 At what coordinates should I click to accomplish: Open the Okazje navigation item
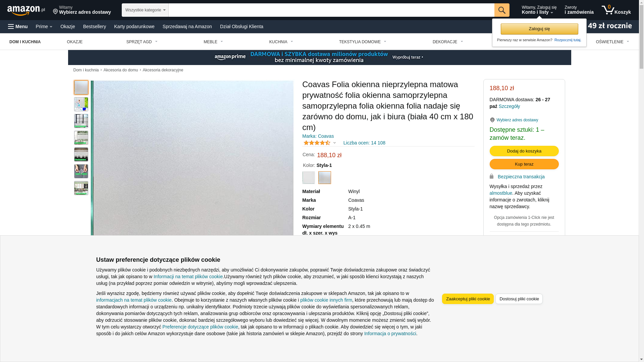coord(68,26)
